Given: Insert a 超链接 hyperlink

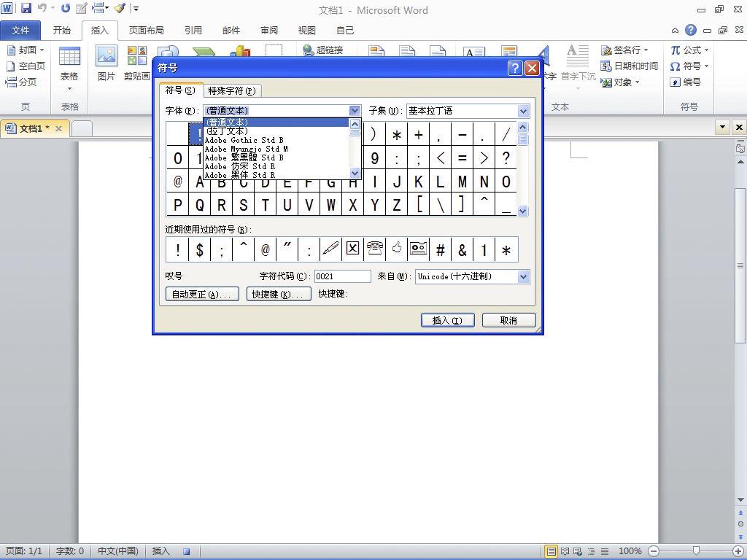Looking at the screenshot, I should point(323,50).
